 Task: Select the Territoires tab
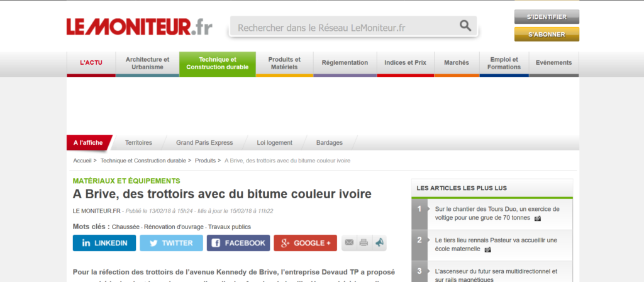pyautogui.click(x=138, y=143)
